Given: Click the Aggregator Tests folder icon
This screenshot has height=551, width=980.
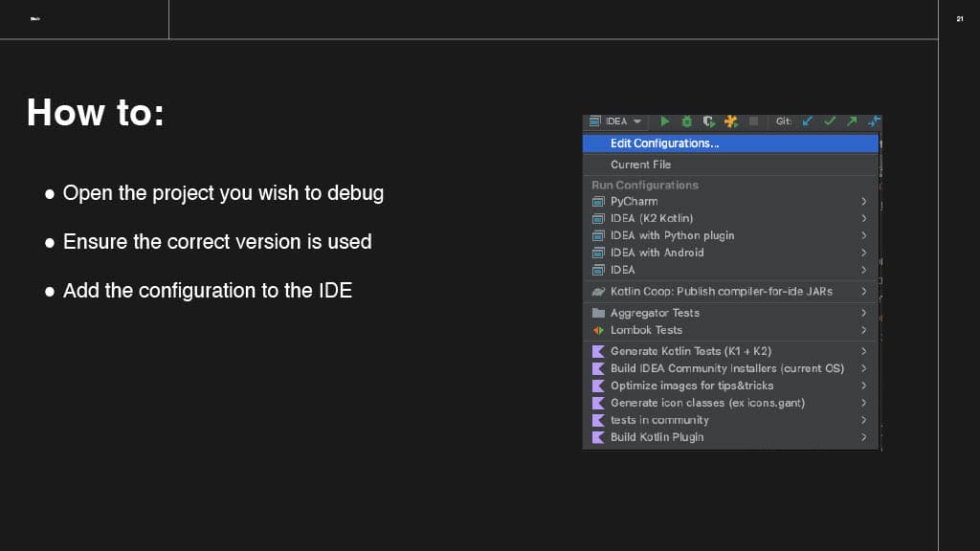Looking at the screenshot, I should coord(598,313).
